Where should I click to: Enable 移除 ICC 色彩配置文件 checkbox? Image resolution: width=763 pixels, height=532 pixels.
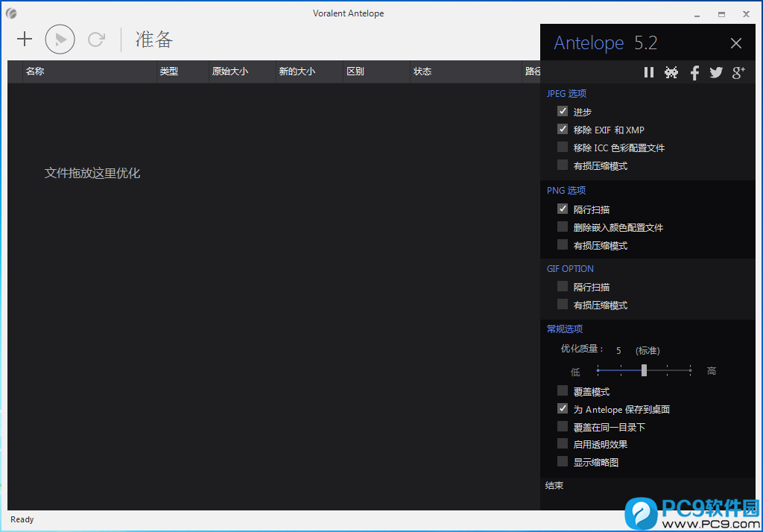pyautogui.click(x=563, y=148)
